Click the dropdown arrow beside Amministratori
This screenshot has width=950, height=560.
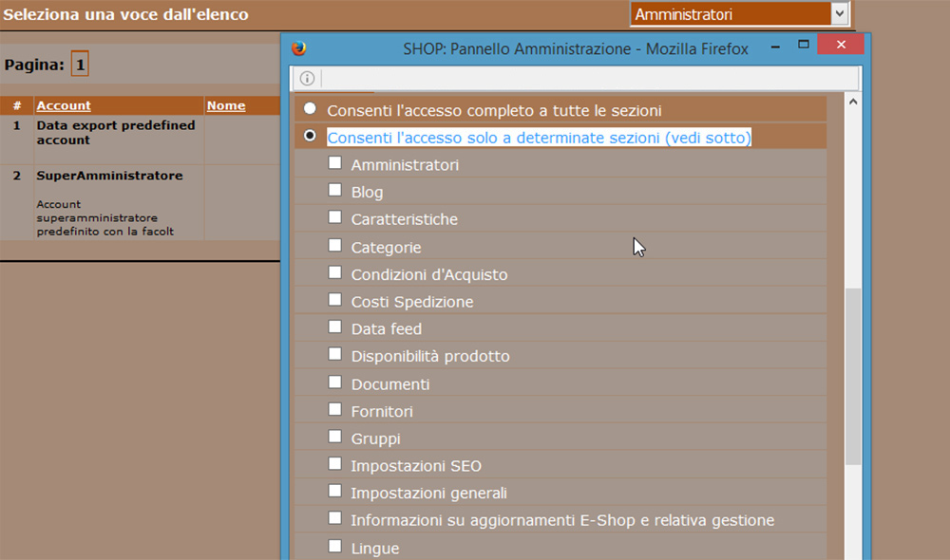click(x=839, y=14)
